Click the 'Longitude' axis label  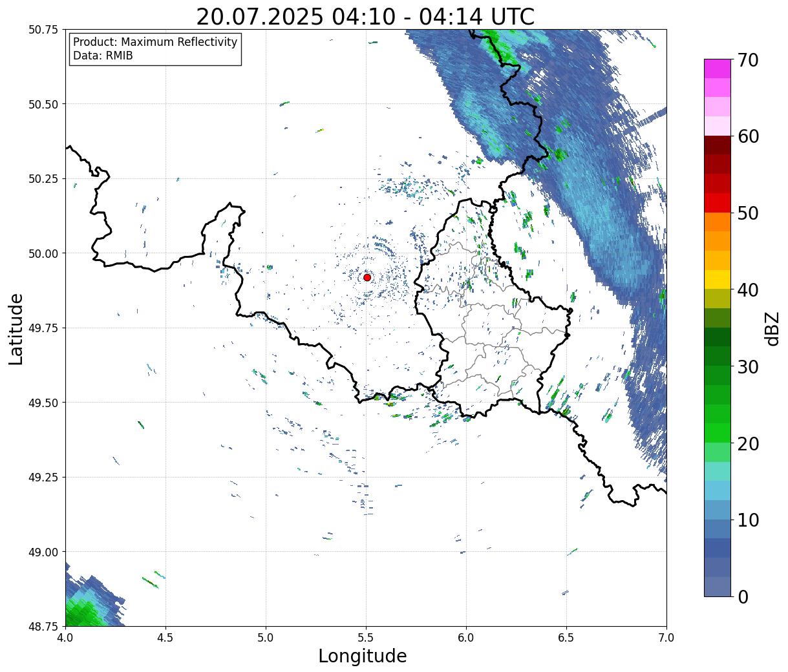(363, 656)
